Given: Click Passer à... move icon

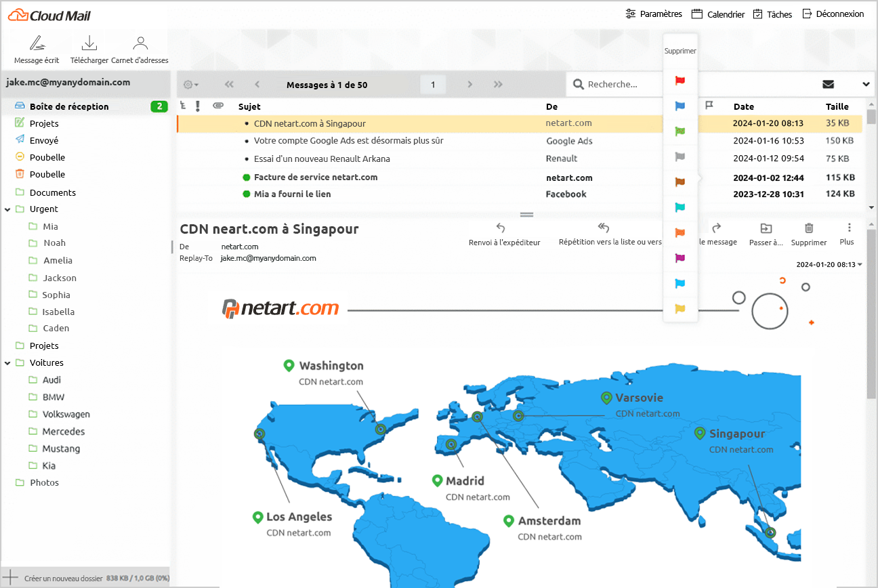Looking at the screenshot, I should (766, 228).
